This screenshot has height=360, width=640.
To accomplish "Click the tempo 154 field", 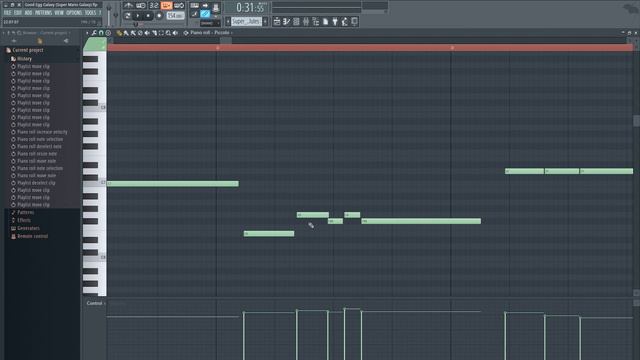I will (x=176, y=16).
